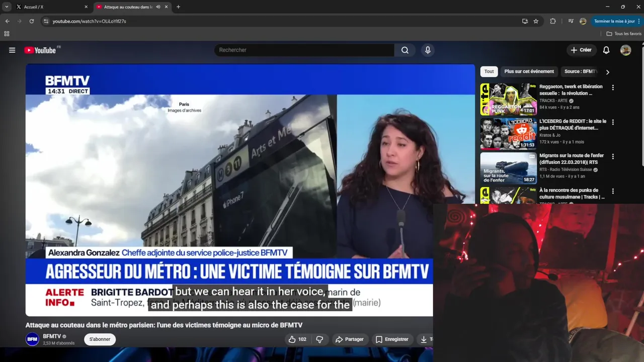Reload the current page
The image size is (644, 362).
click(31, 21)
